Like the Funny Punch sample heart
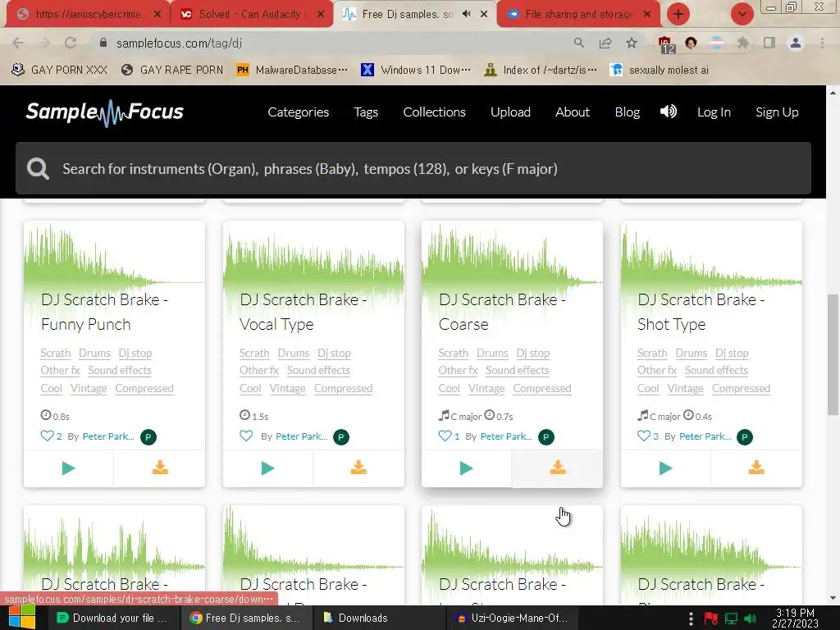This screenshot has height=630, width=840. pyautogui.click(x=47, y=436)
